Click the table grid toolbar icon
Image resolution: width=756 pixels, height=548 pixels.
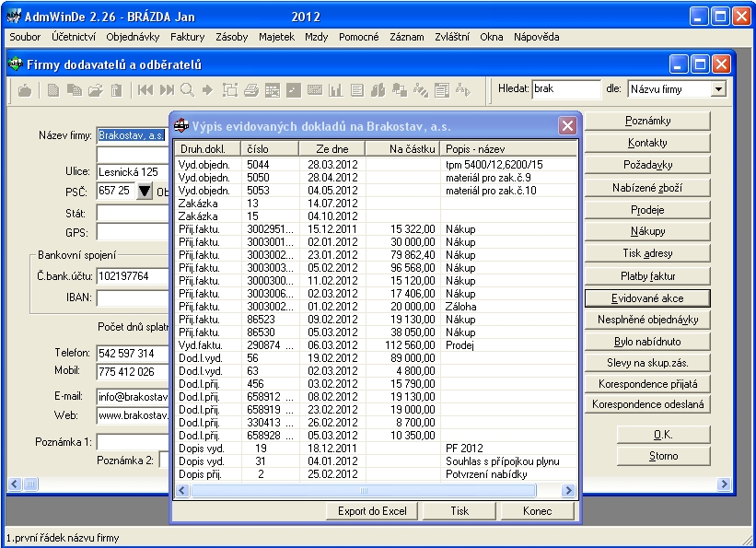(273, 90)
